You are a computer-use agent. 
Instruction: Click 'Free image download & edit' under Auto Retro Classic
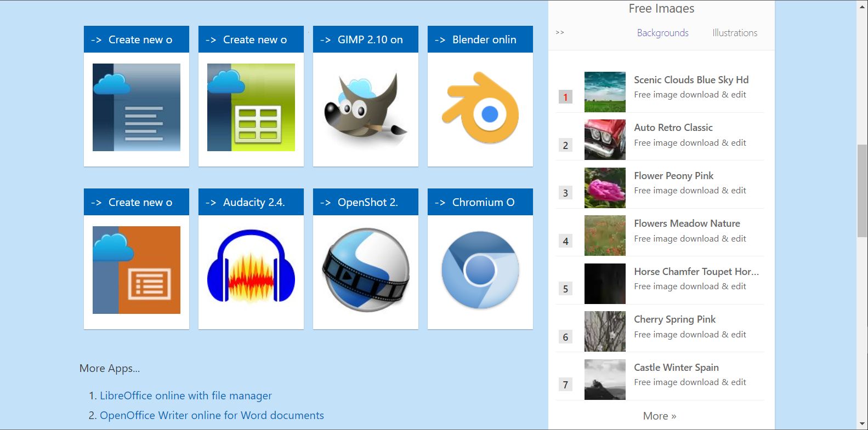pos(690,143)
